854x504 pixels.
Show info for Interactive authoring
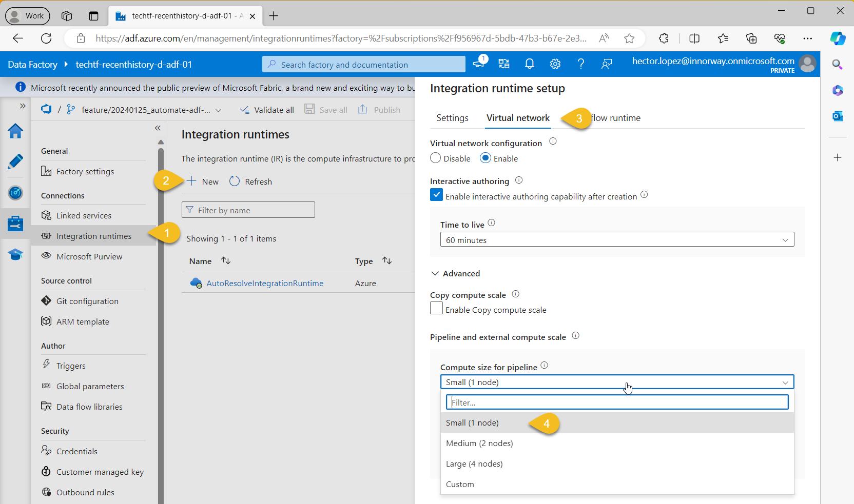click(519, 180)
